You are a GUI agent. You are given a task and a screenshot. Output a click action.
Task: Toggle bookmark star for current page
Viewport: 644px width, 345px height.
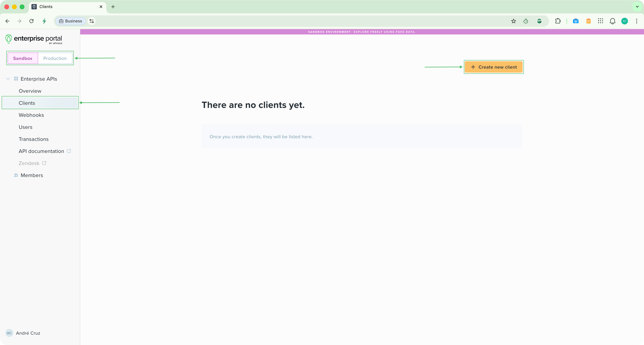(513, 21)
